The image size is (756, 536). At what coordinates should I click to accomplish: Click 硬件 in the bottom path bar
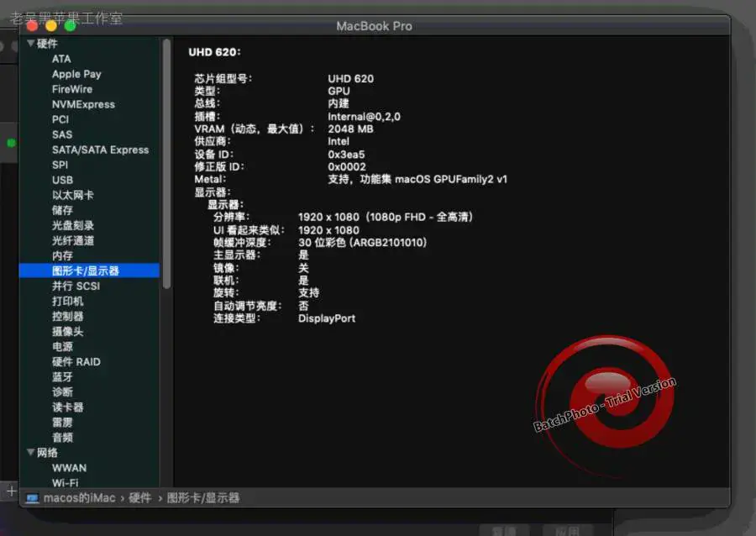140,498
